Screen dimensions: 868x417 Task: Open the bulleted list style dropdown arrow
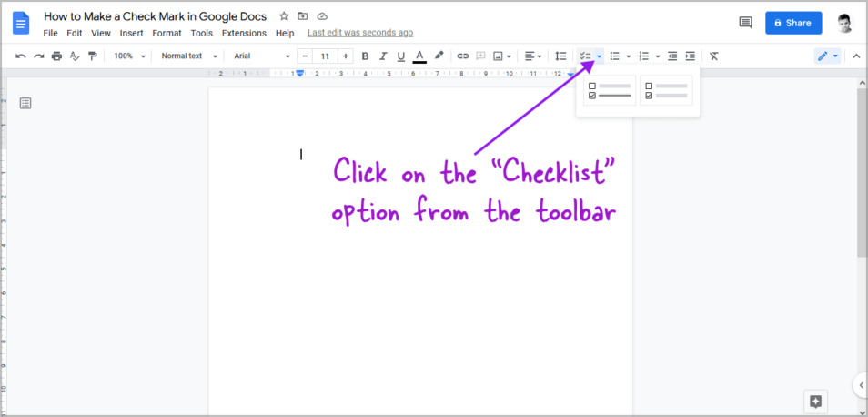629,56
